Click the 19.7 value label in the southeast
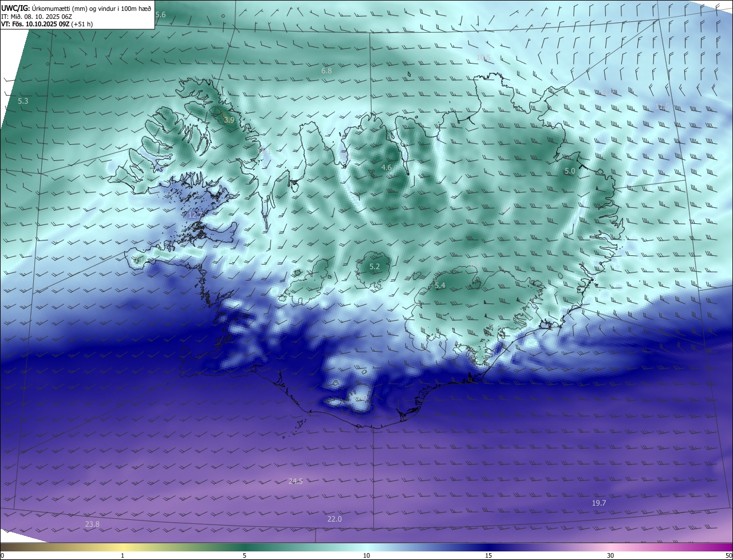 [x=599, y=503]
